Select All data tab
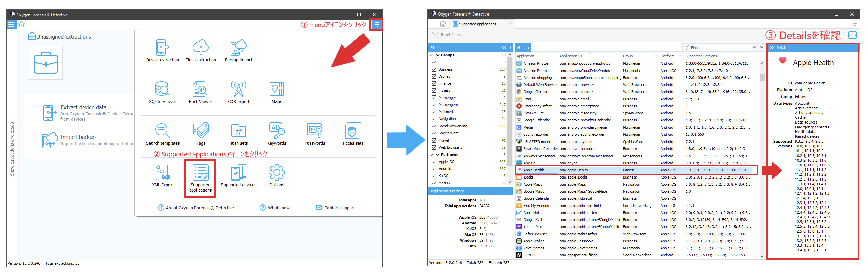The height and width of the screenshot is (273, 868). coord(523,48)
